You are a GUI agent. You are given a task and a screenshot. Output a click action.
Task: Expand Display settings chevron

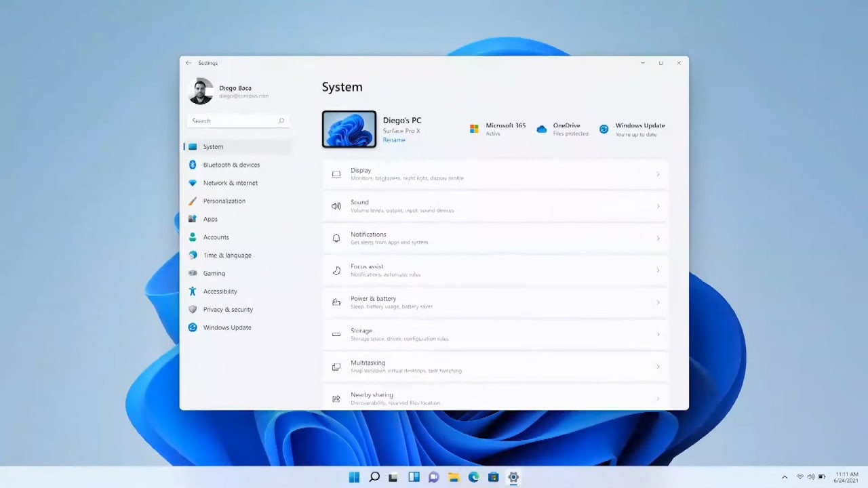(x=658, y=174)
